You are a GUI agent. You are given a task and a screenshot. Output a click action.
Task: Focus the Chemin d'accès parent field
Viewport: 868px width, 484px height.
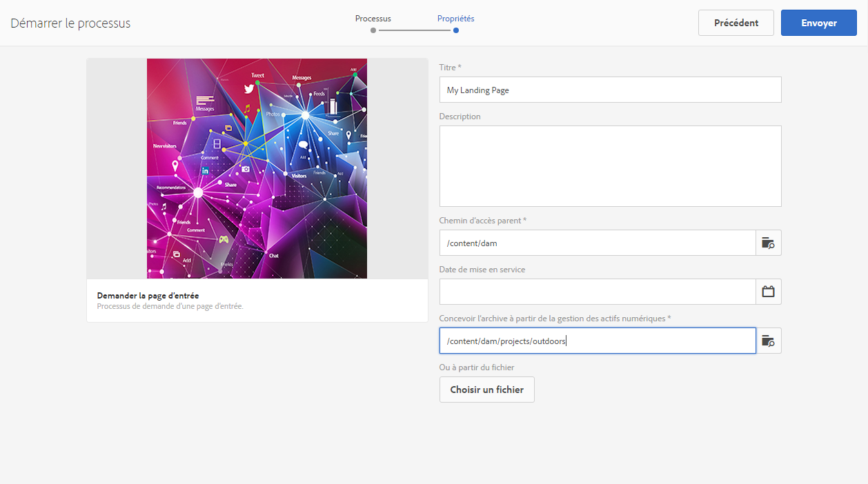click(598, 243)
